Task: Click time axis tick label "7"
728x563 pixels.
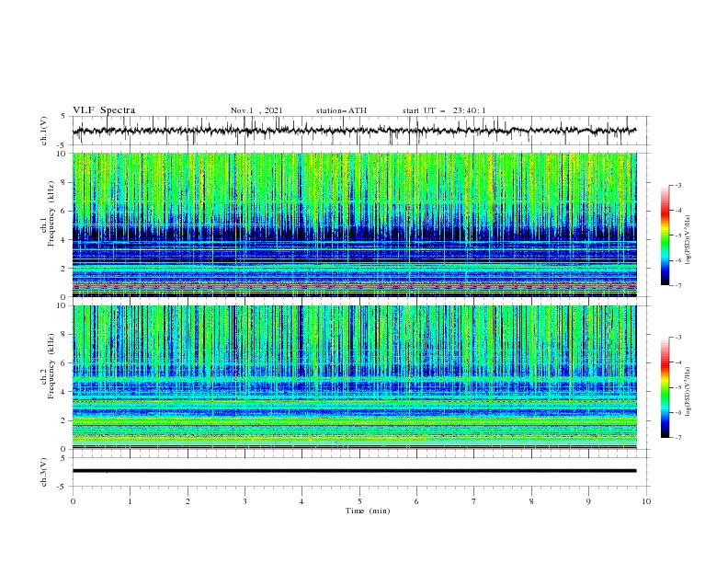Action: pyautogui.click(x=474, y=501)
